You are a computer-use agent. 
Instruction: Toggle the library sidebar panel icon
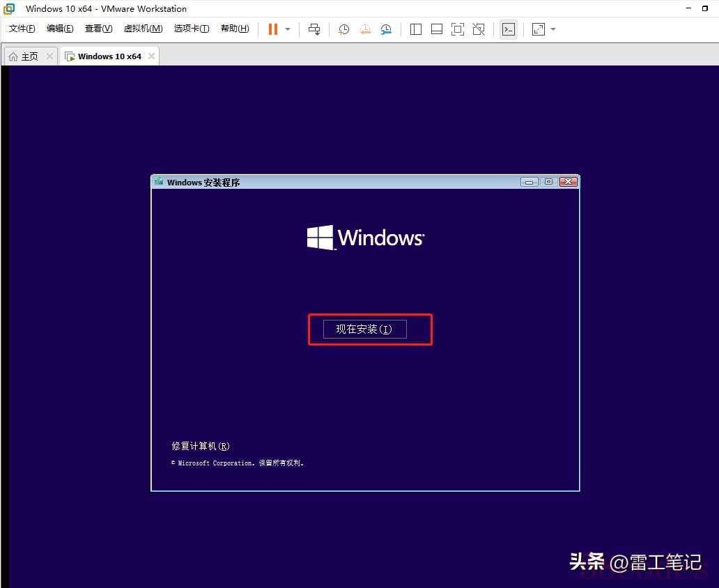(x=416, y=29)
